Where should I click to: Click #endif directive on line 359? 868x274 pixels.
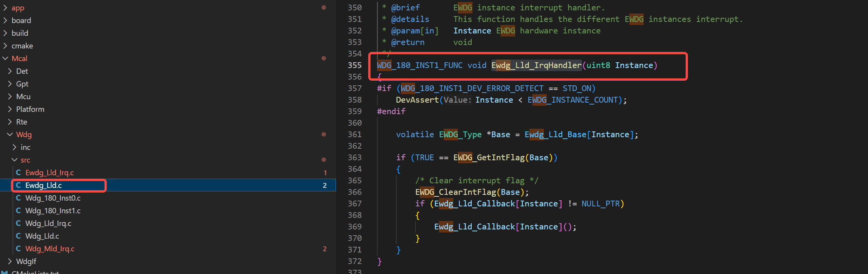point(391,111)
